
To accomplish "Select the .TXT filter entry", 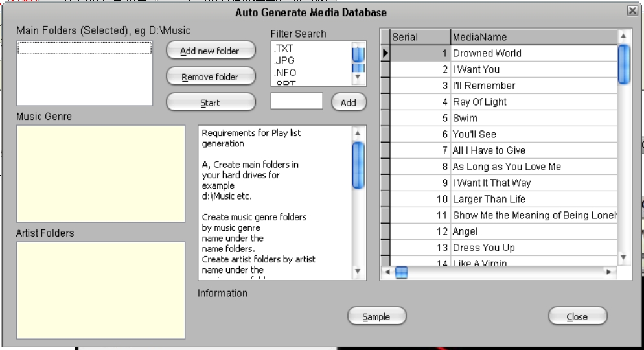I will (x=284, y=48).
